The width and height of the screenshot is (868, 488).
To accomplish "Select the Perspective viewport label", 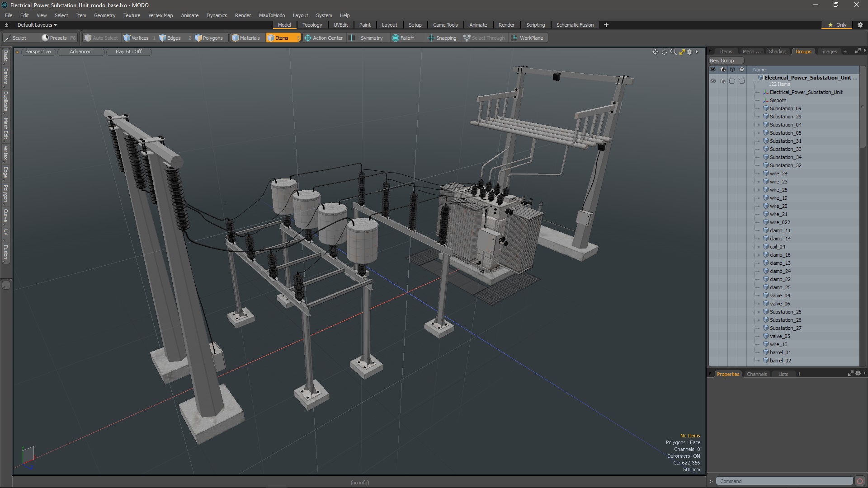I will 38,51.
